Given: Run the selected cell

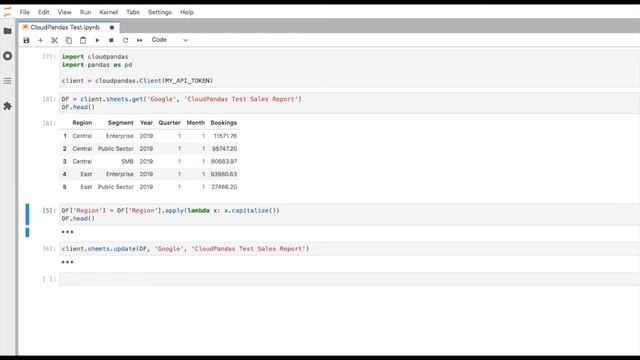Looking at the screenshot, I should (x=97, y=40).
